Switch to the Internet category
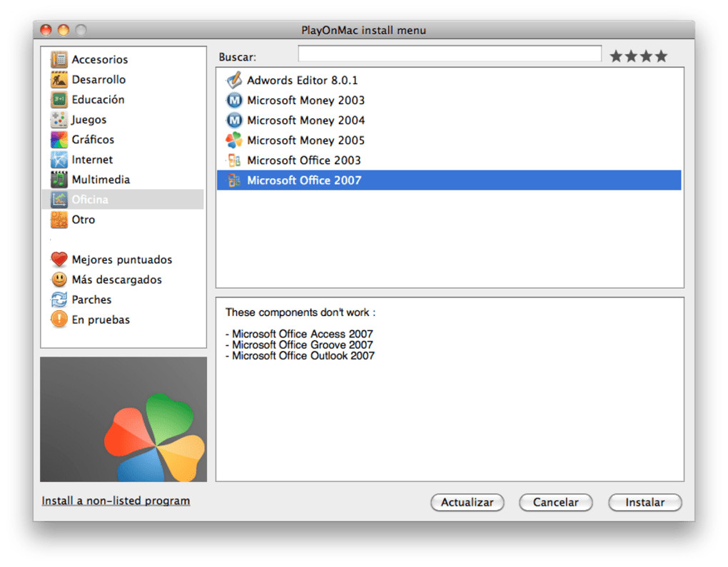 pyautogui.click(x=92, y=160)
